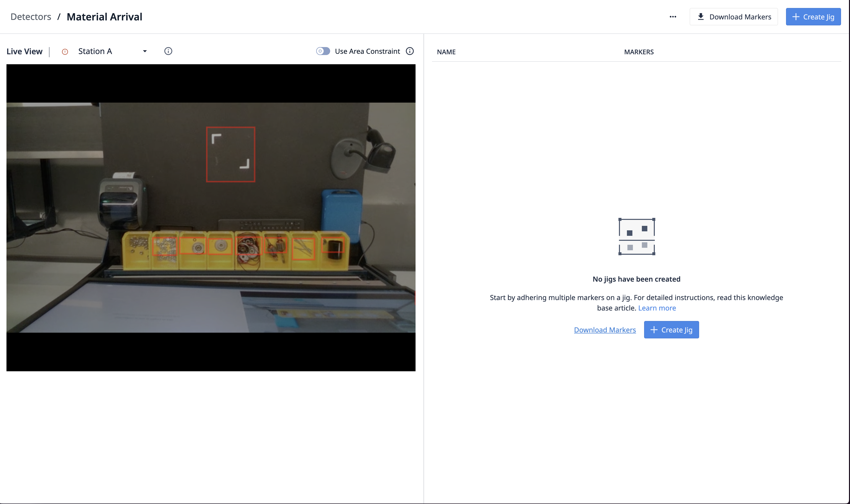Click the No jigs have been created text

click(636, 279)
